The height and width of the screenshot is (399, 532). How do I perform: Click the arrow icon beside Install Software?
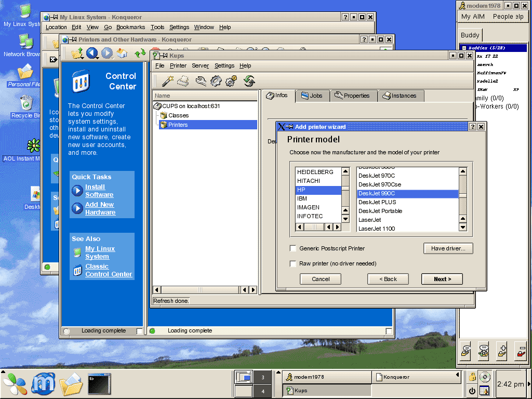[x=77, y=191]
